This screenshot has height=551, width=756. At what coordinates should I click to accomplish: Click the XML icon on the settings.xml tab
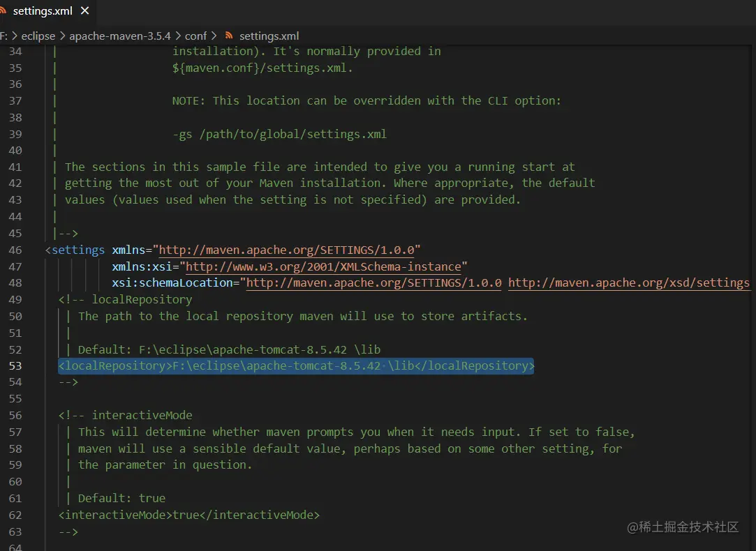tap(6, 11)
